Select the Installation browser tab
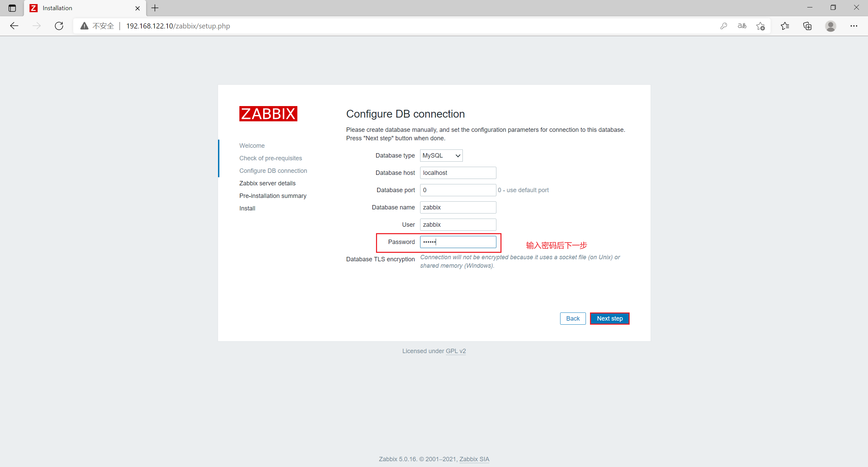This screenshot has height=467, width=868. (x=85, y=8)
